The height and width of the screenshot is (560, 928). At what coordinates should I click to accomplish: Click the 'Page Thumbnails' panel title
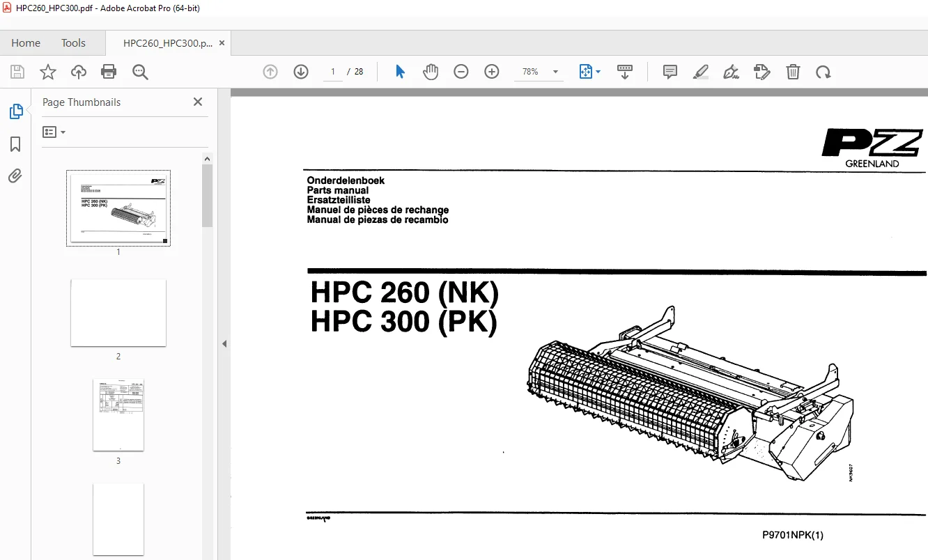82,102
